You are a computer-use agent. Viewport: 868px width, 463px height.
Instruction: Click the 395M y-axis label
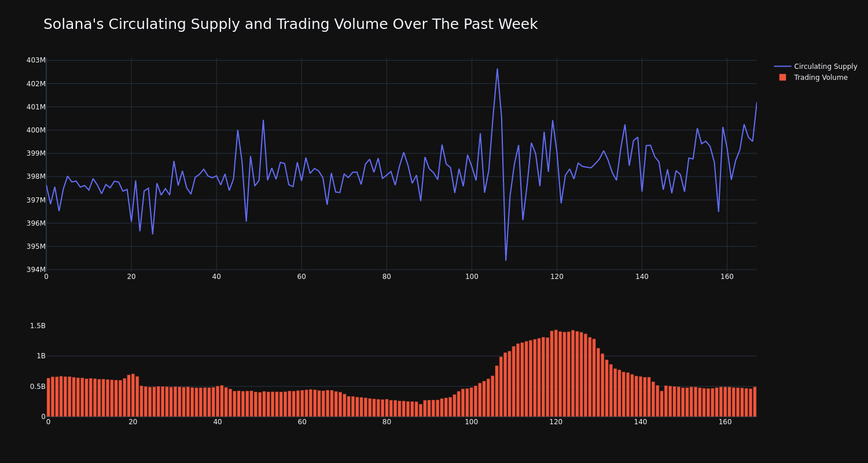click(36, 246)
